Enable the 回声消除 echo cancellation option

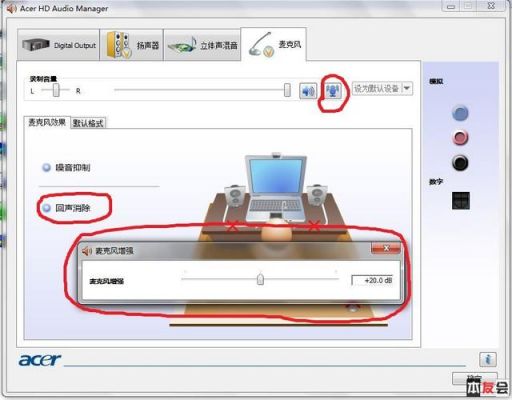pyautogui.click(x=46, y=208)
